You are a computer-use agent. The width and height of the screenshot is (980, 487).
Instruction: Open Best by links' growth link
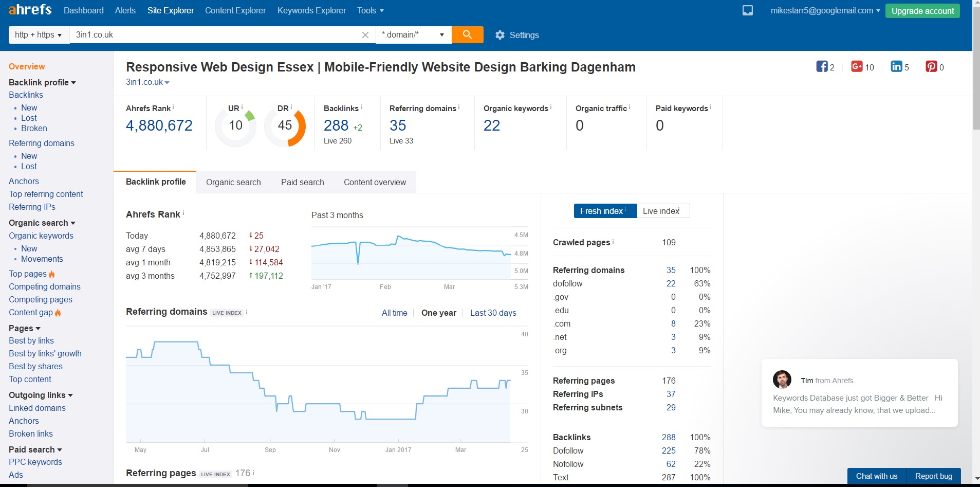[x=45, y=353]
